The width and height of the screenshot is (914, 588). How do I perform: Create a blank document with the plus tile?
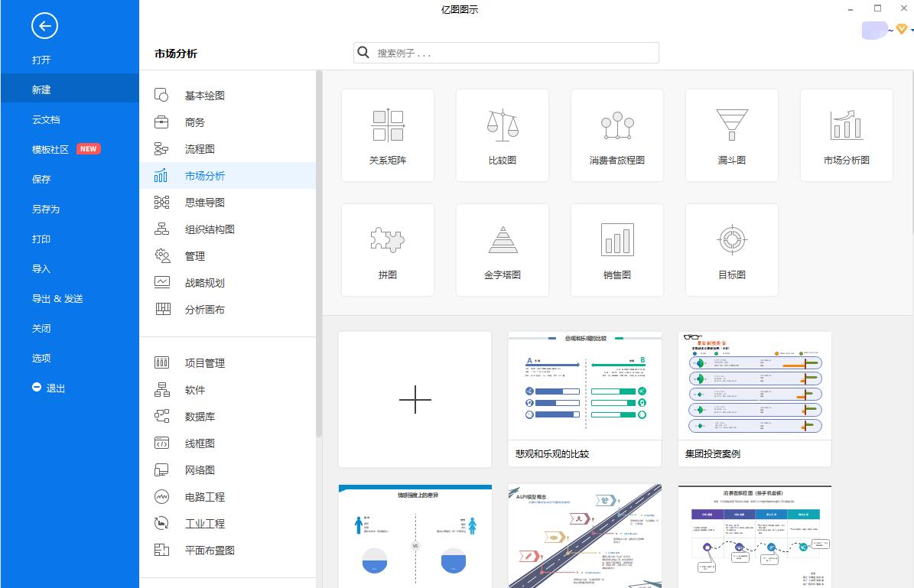(x=415, y=399)
